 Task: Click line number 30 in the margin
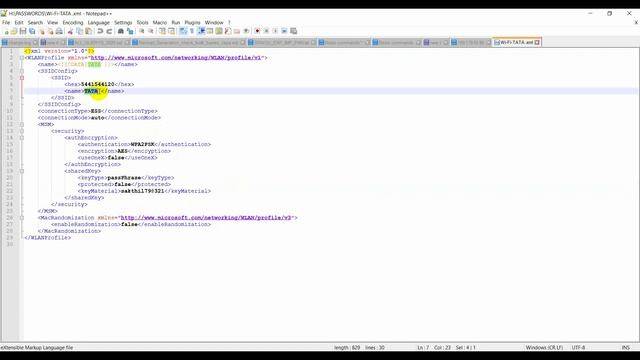pyautogui.click(x=10, y=244)
